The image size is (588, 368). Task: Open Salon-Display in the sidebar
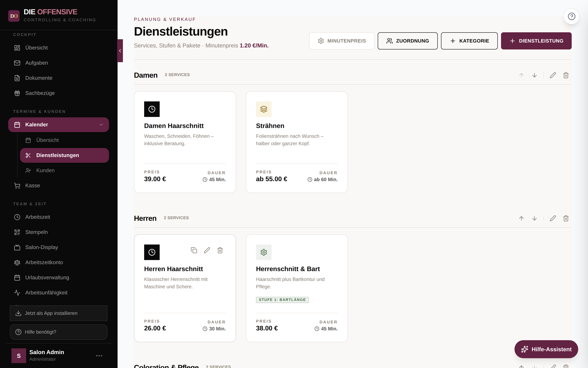pyautogui.click(x=59, y=247)
